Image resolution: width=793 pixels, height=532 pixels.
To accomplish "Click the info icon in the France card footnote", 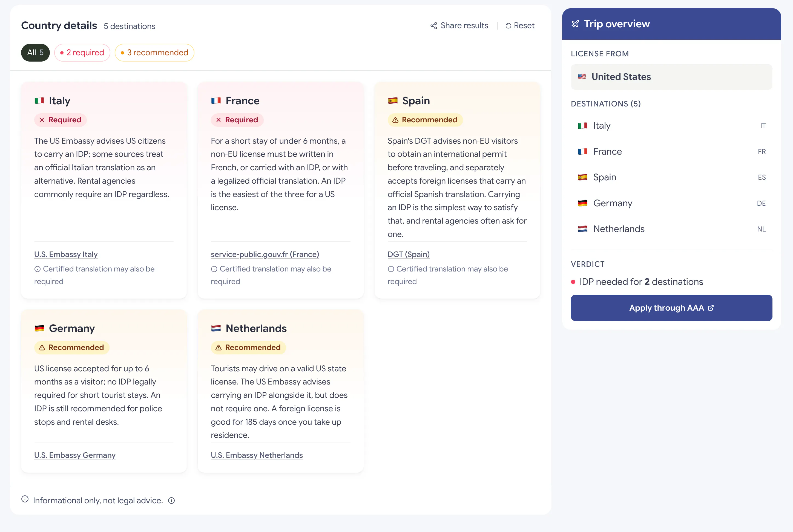I will [x=214, y=269].
